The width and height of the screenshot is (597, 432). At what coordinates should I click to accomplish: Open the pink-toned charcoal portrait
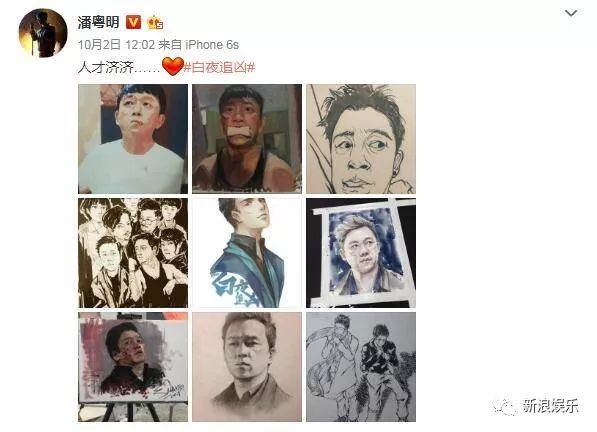(x=247, y=367)
